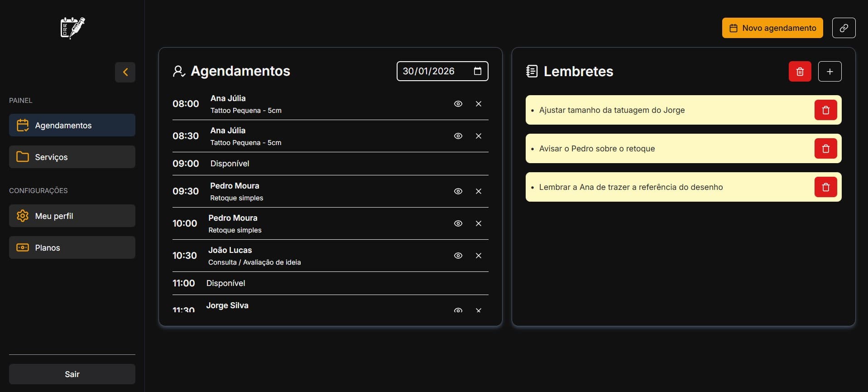Delete reminder about Pedro's retoque
The image size is (868, 392).
click(x=825, y=149)
